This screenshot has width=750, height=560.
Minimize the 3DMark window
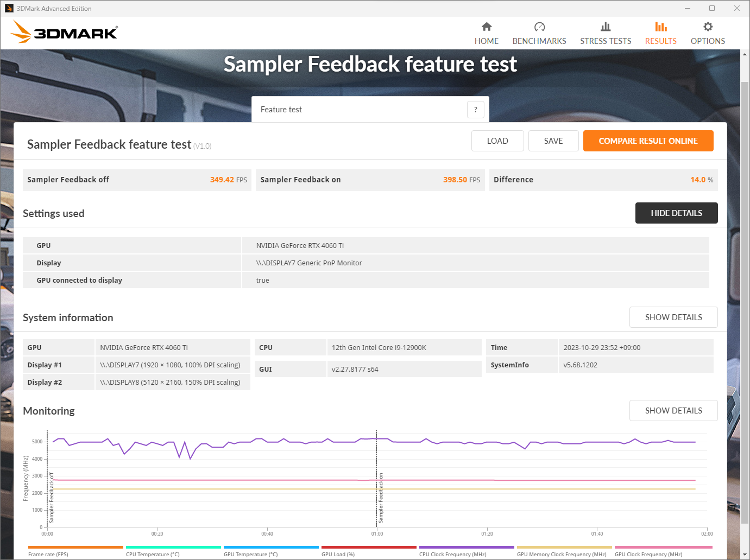(x=687, y=8)
